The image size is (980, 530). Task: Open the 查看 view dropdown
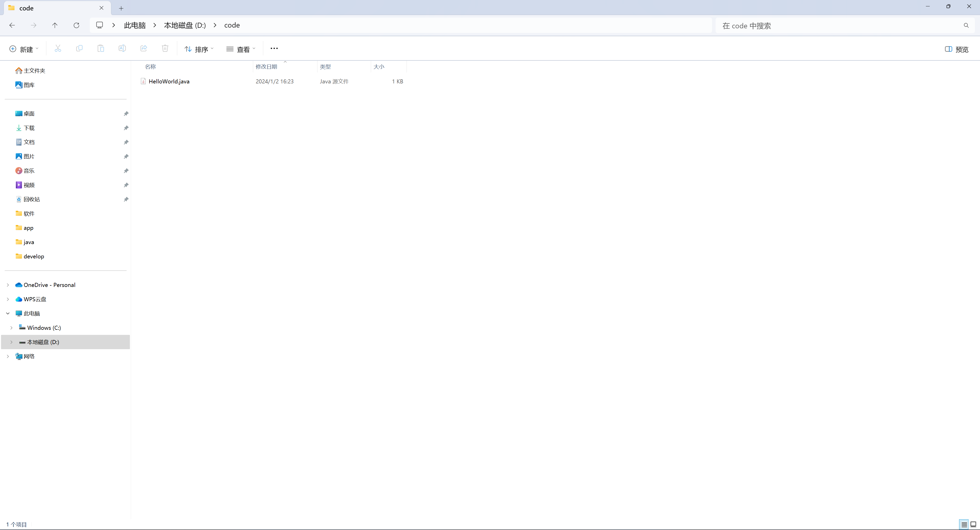coord(241,49)
